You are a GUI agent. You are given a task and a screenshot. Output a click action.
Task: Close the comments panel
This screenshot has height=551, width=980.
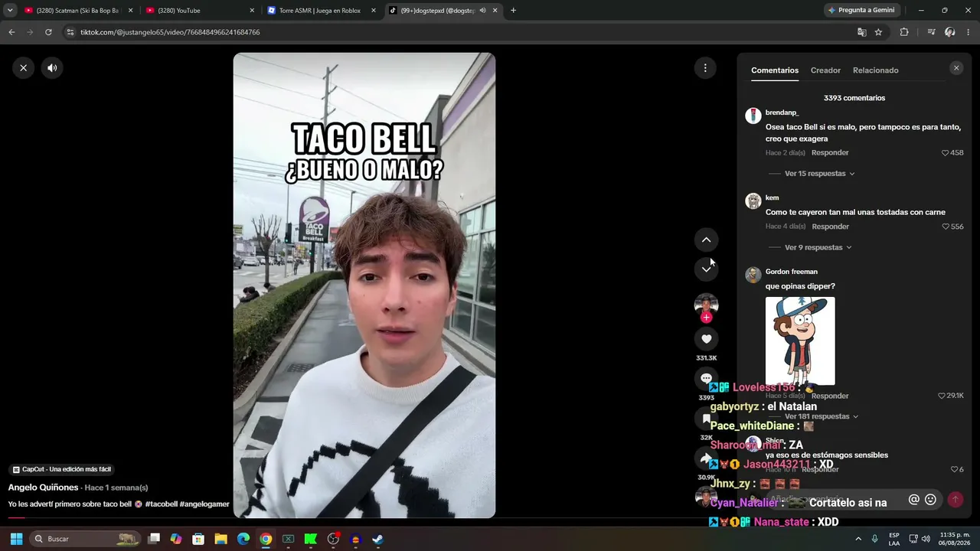pyautogui.click(x=955, y=68)
